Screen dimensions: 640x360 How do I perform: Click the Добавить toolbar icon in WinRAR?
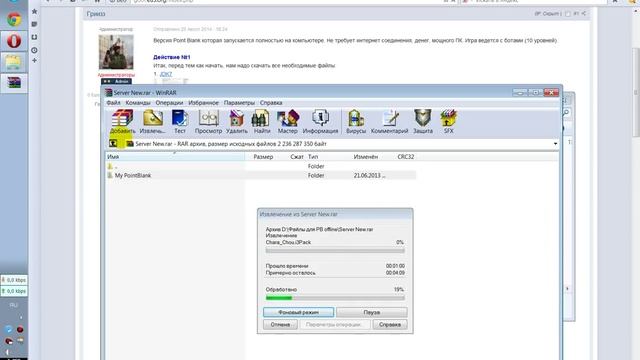pos(122,122)
